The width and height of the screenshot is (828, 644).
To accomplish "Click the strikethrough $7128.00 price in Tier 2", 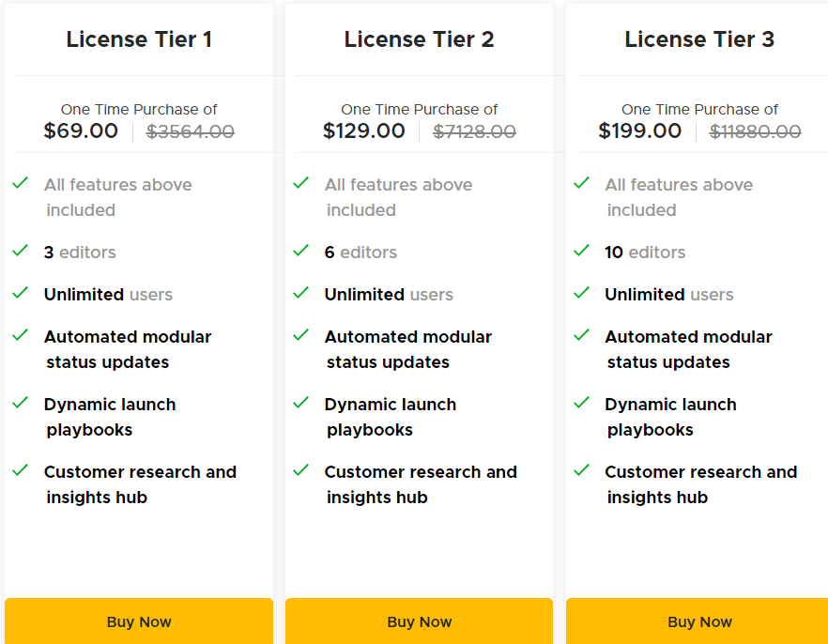I will click(x=474, y=131).
